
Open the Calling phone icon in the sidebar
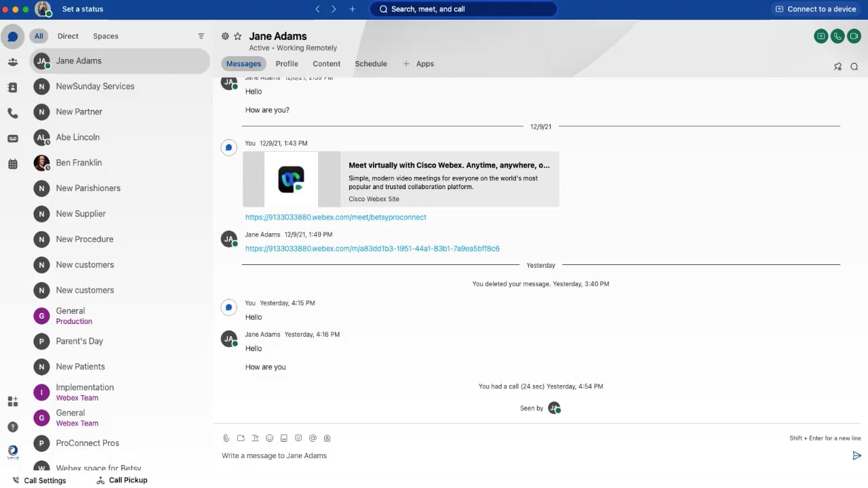click(x=12, y=113)
